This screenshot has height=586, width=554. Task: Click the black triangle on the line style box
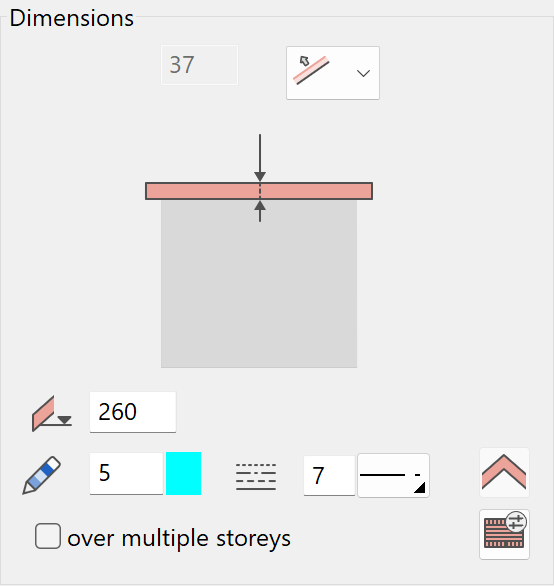tap(420, 488)
